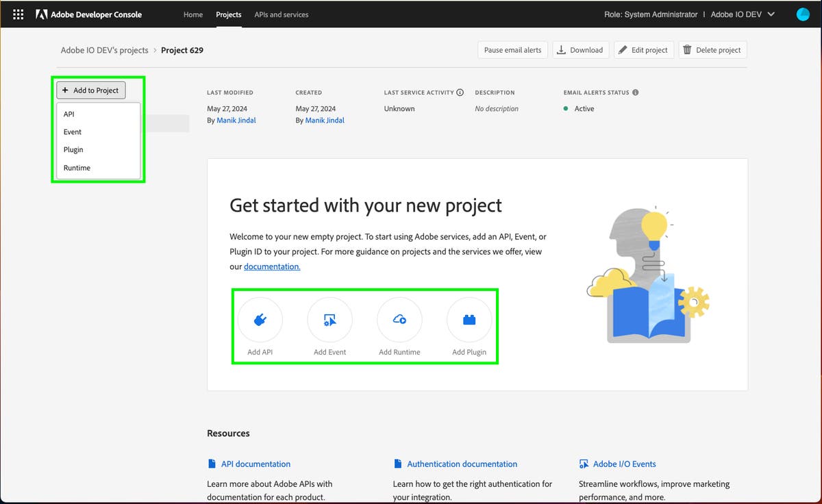Click the info icon beside Last Service Activity

(x=460, y=92)
